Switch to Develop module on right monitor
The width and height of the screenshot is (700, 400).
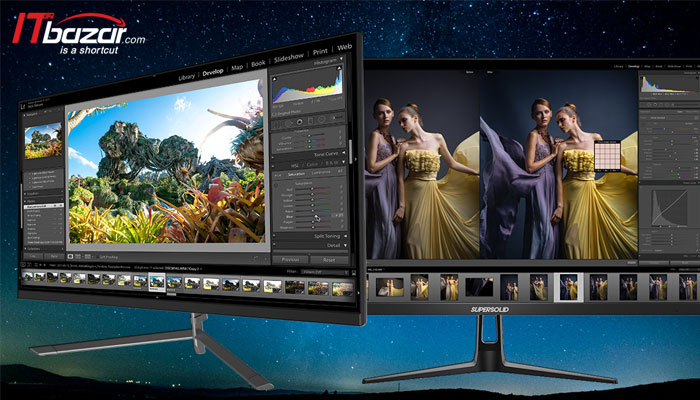(x=633, y=67)
